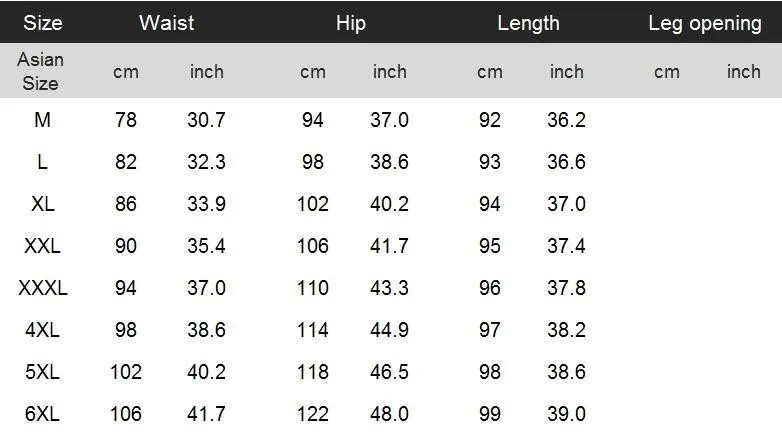Select the 4XL size row label
Image resolution: width=782 pixels, height=439 pixels.
[x=42, y=330]
